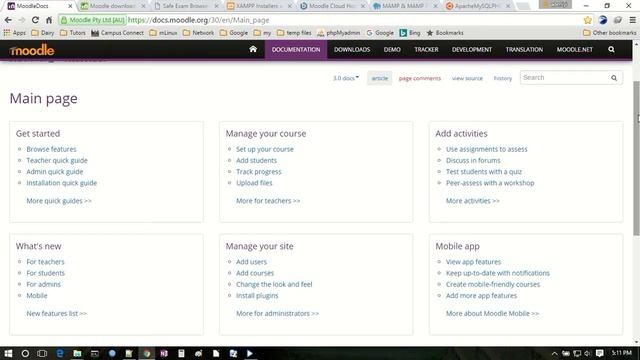The height and width of the screenshot is (360, 640).
Task: Select the DEVELOPMENT nav item
Action: point(472,49)
